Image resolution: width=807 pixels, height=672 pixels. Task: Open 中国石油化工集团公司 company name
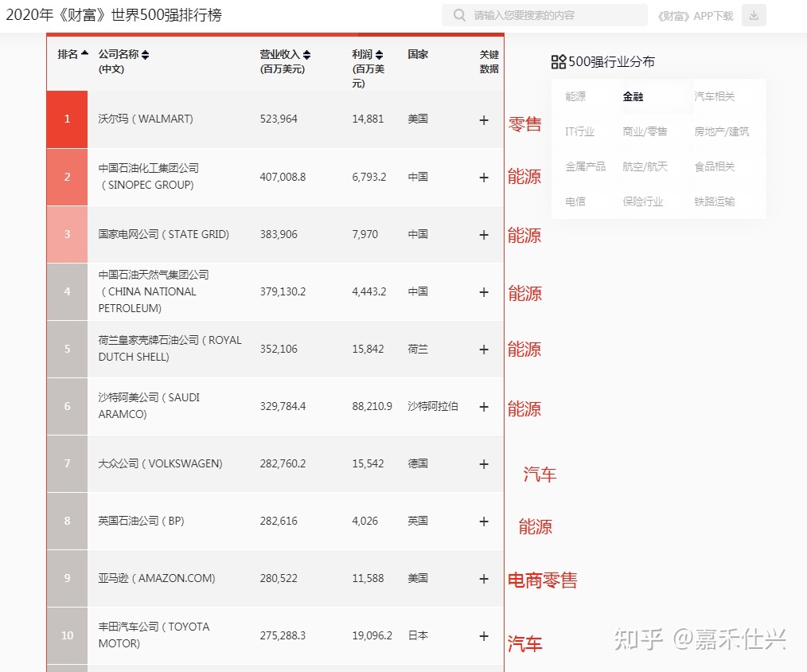[149, 176]
